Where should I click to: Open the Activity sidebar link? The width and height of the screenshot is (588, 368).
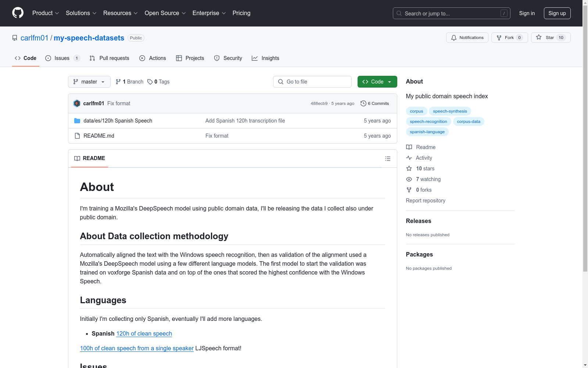click(419, 158)
